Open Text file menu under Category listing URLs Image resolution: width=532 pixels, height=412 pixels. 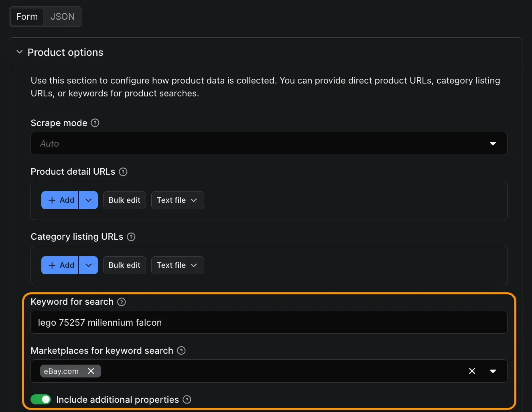pyautogui.click(x=177, y=265)
